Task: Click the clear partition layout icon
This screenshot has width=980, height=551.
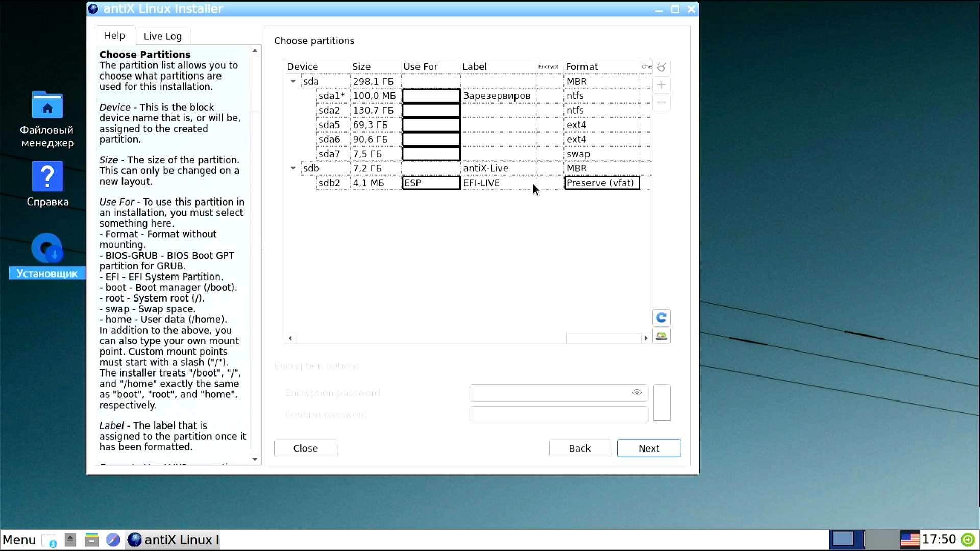Action: point(661,67)
